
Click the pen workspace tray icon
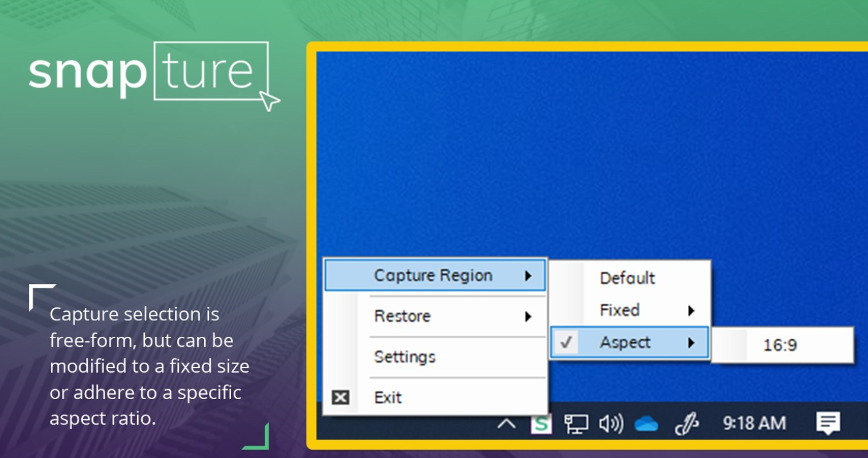(x=687, y=424)
